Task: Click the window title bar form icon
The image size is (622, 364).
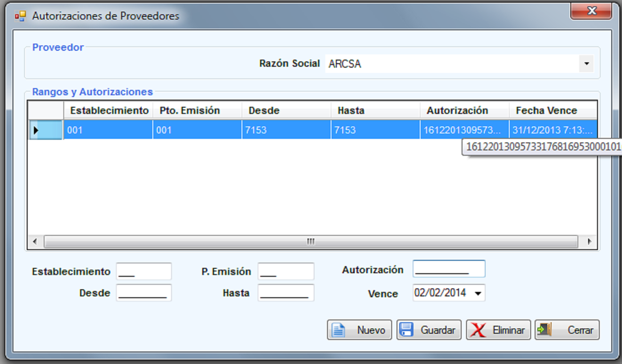Action: click(20, 16)
